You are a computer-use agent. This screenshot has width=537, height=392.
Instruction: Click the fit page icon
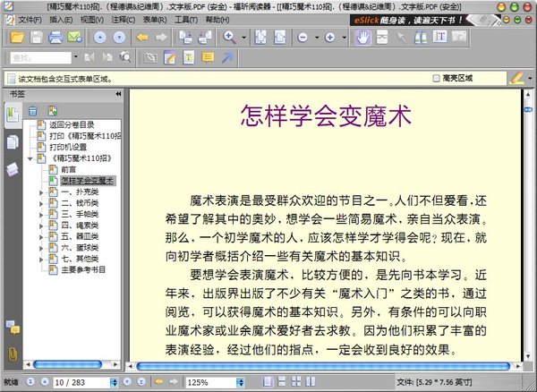pyautogui.click(x=260, y=37)
